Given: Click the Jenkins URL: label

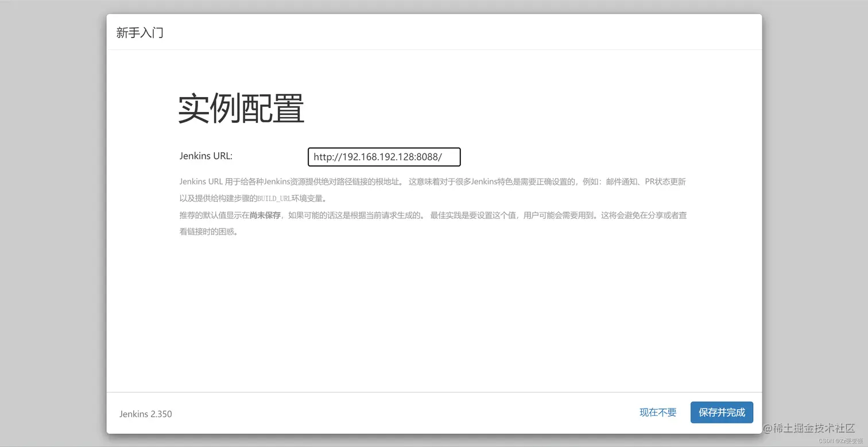Looking at the screenshot, I should point(206,156).
